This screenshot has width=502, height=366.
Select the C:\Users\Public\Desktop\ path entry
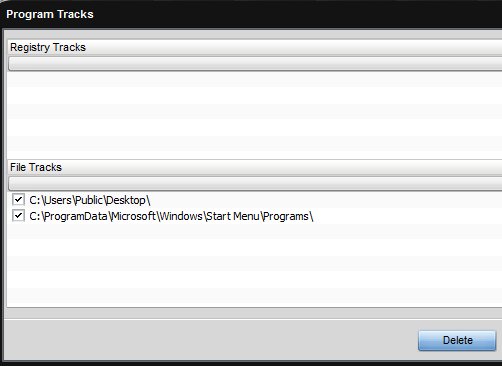pos(90,200)
